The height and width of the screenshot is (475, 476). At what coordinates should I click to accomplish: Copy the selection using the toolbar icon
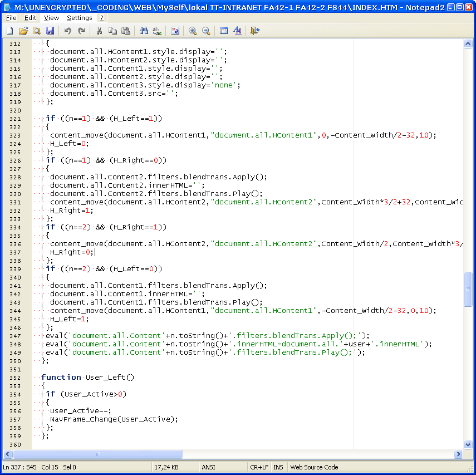112,31
